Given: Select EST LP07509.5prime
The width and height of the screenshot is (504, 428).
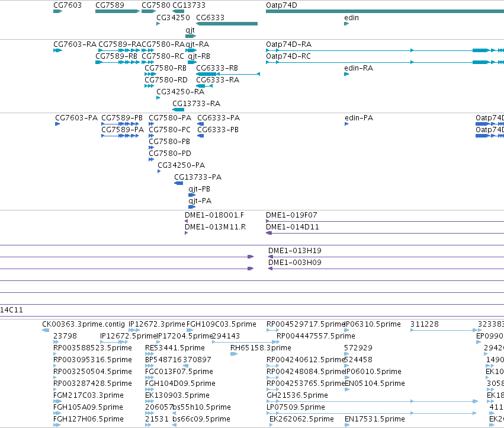Looking at the screenshot, I should pyautogui.click(x=371, y=414).
